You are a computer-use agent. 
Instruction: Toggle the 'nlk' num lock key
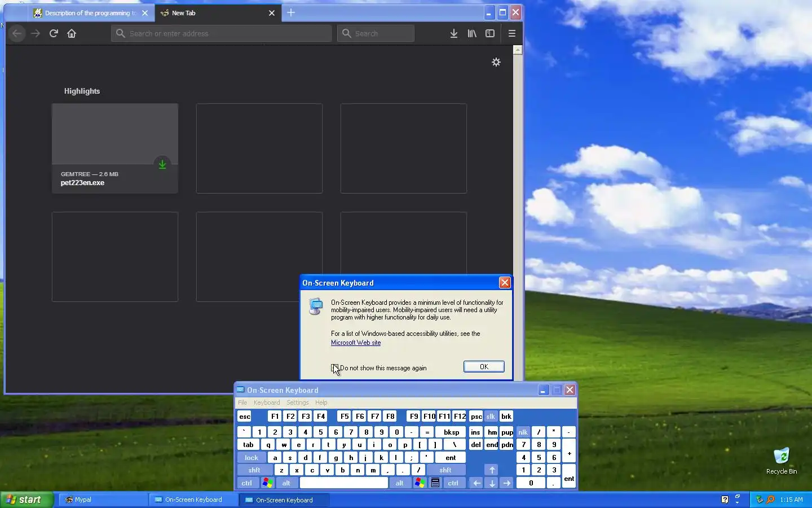click(523, 432)
